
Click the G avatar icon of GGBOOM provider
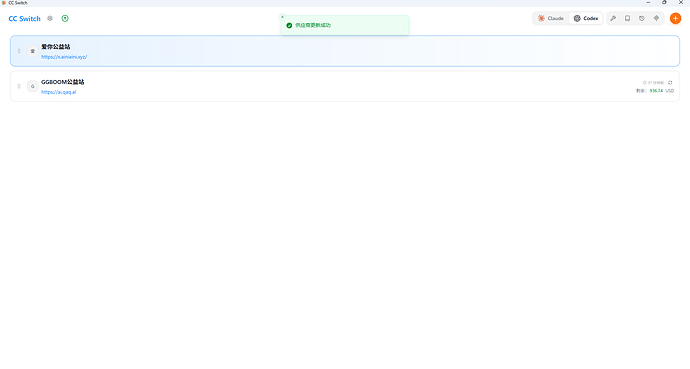click(33, 86)
